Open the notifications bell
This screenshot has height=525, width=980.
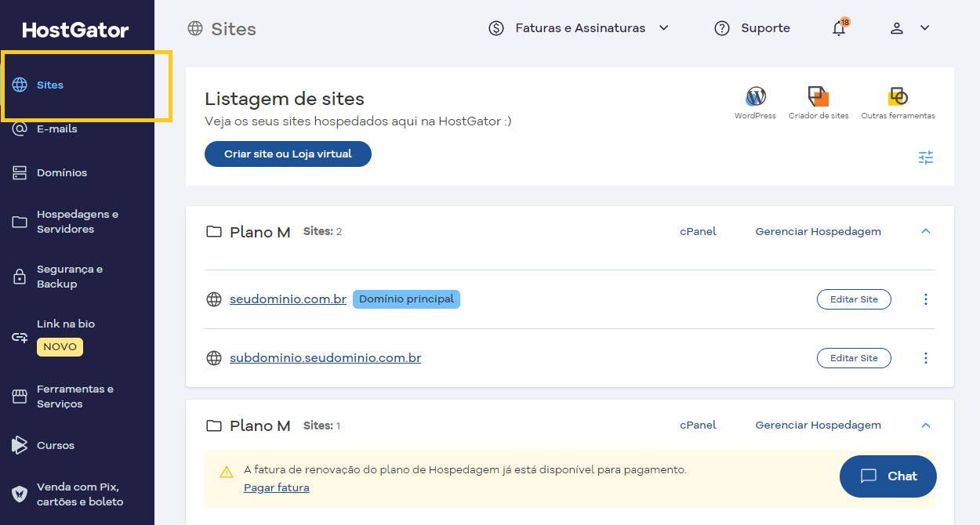839,28
